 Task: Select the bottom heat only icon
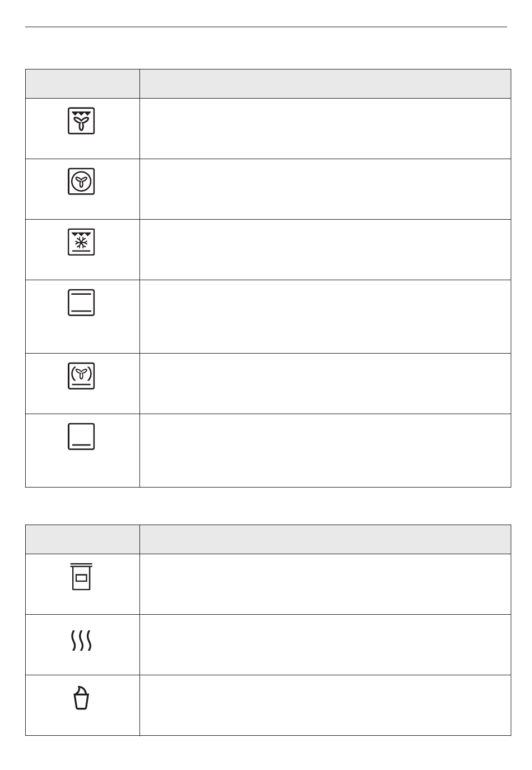pos(81,436)
